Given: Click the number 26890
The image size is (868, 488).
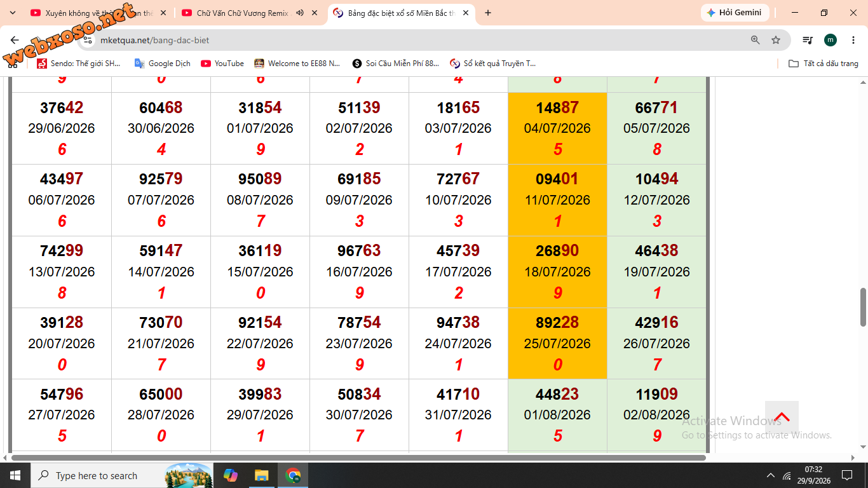Looking at the screenshot, I should pos(557,251).
